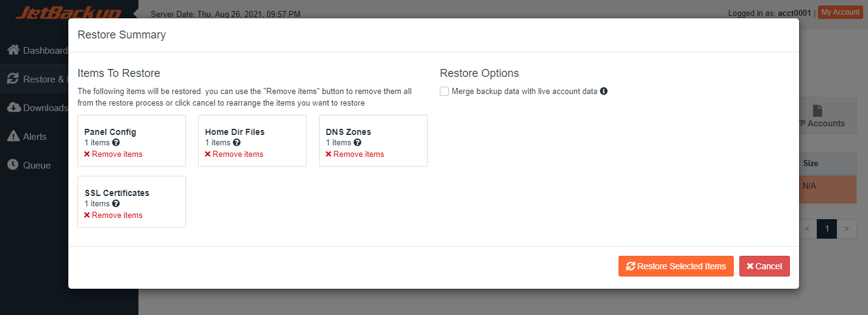868x315 pixels.
Task: Remove items from SSL Certificates
Action: coord(113,215)
